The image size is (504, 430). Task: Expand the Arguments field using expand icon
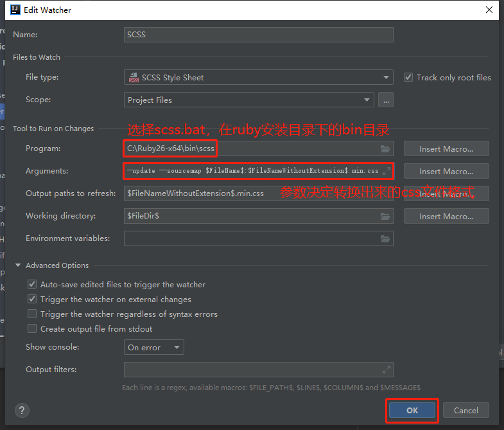click(387, 171)
